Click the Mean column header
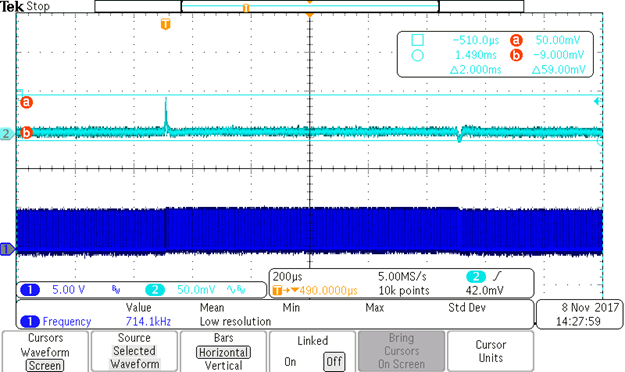Image resolution: width=625 pixels, height=372 pixels. 212,307
